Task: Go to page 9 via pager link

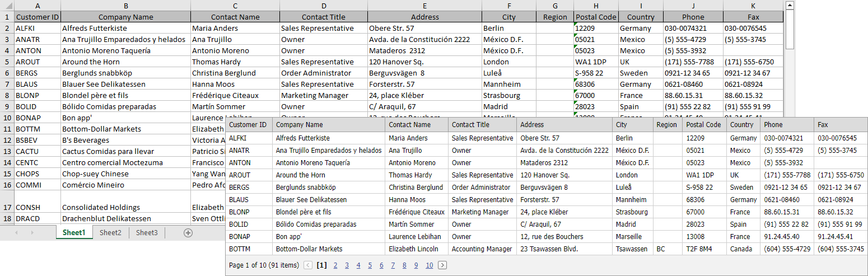Action: pyautogui.click(x=416, y=265)
